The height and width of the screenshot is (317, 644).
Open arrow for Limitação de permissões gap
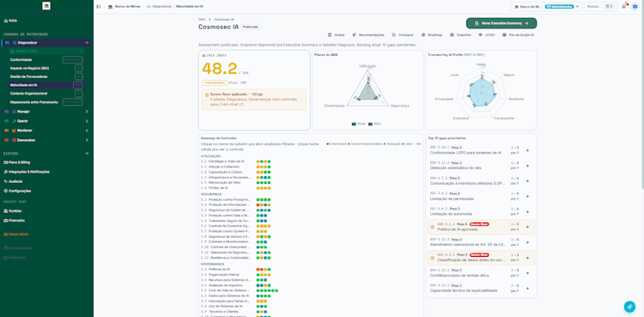527,196
